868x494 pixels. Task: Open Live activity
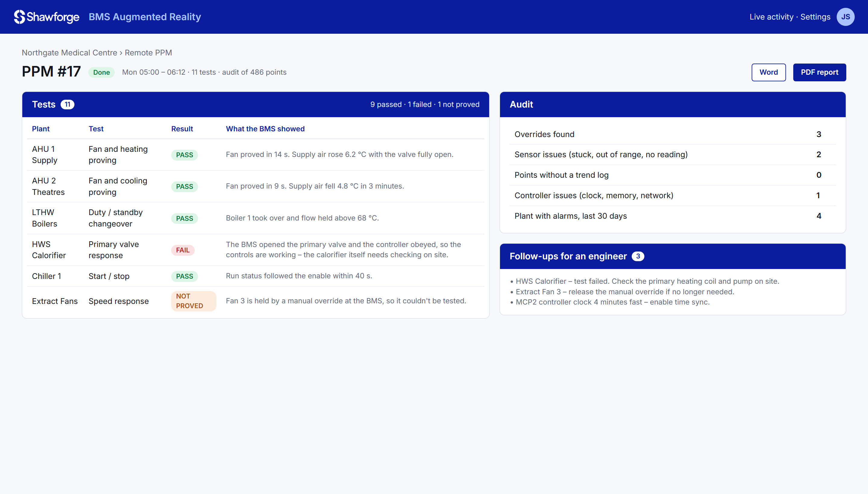pyautogui.click(x=771, y=17)
